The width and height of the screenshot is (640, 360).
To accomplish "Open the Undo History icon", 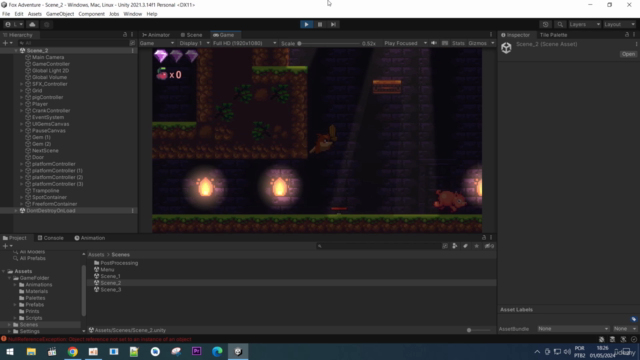I will tap(545, 24).
